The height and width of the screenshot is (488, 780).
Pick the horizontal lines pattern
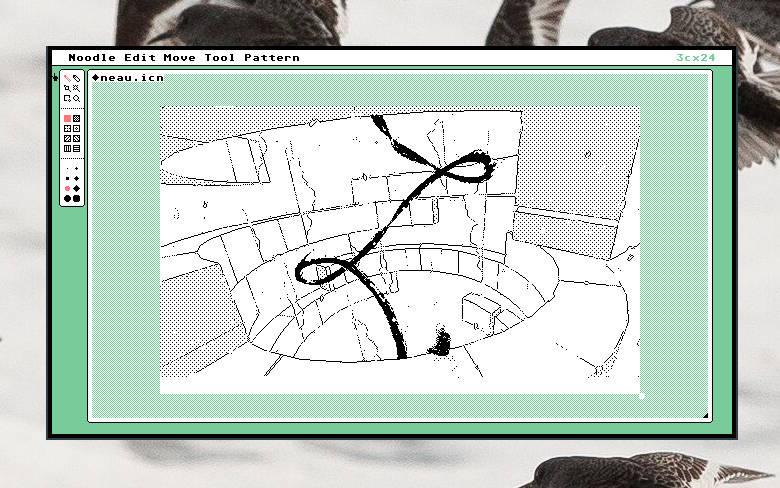point(77,148)
